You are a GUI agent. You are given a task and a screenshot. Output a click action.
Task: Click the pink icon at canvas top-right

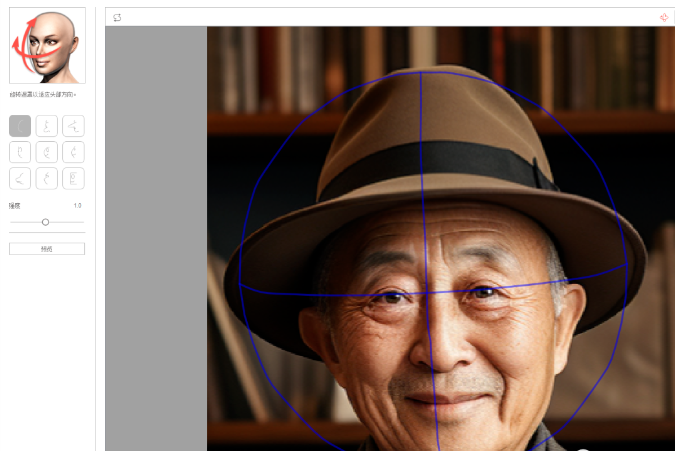(664, 17)
